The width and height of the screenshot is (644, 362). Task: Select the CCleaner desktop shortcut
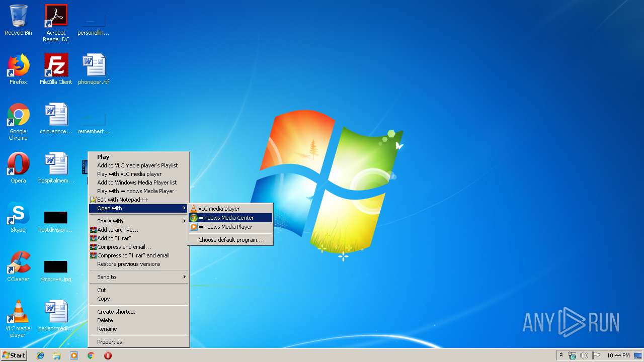pyautogui.click(x=18, y=266)
